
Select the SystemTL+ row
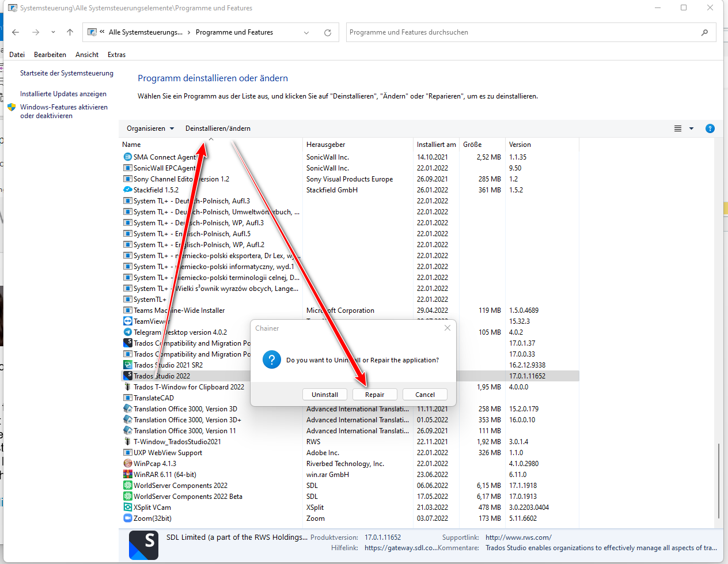coord(350,299)
